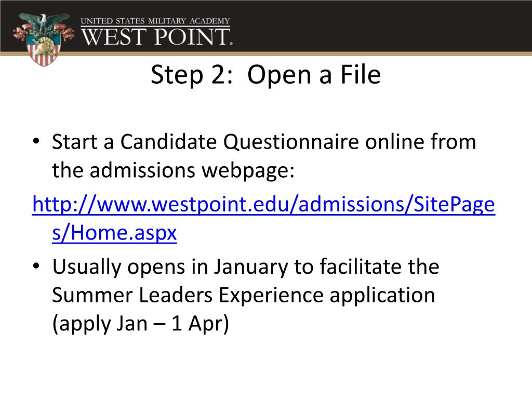Select the first bullet point marker
This screenshot has height=399, width=532.
(36, 141)
